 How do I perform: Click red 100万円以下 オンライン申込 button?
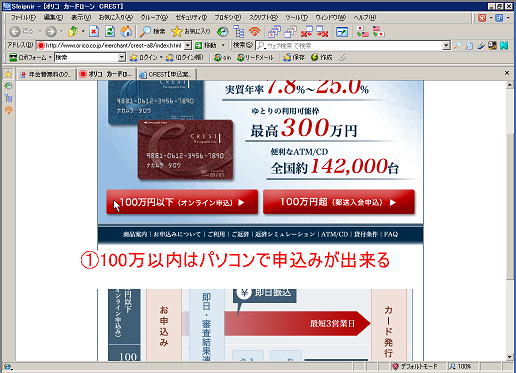[x=182, y=202]
